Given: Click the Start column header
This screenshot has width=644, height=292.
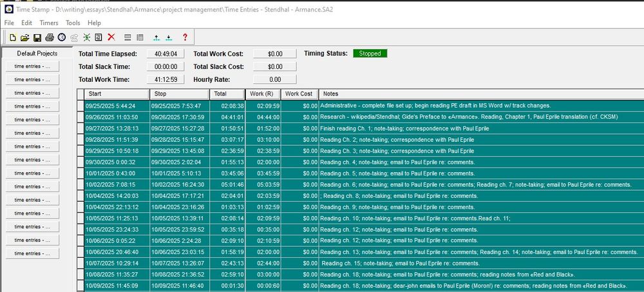Looking at the screenshot, I should 117,93.
